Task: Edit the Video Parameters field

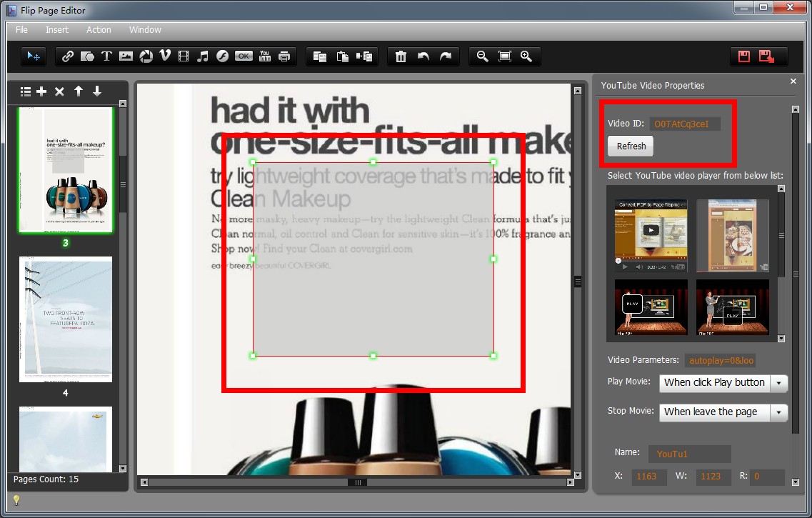Action: [721, 361]
